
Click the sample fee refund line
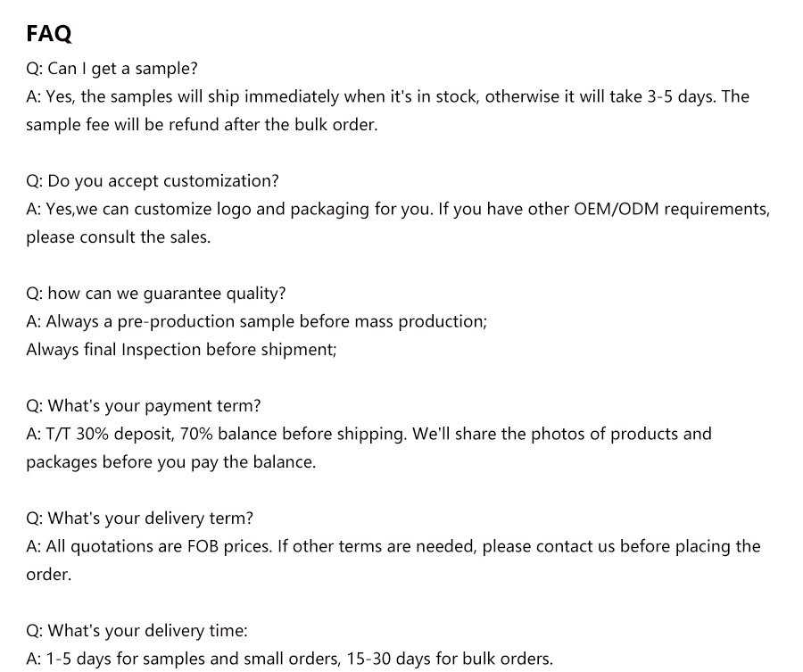202,125
